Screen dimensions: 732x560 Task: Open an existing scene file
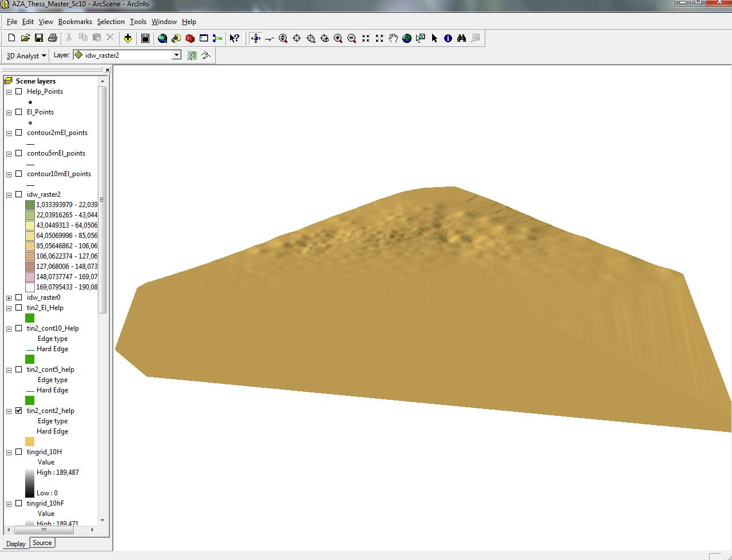tap(25, 38)
